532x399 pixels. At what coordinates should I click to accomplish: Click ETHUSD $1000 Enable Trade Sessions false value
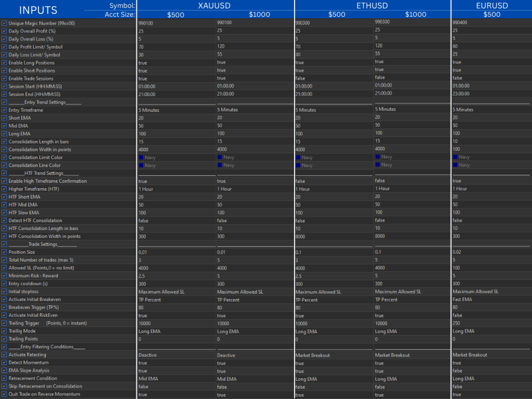[x=380, y=77]
